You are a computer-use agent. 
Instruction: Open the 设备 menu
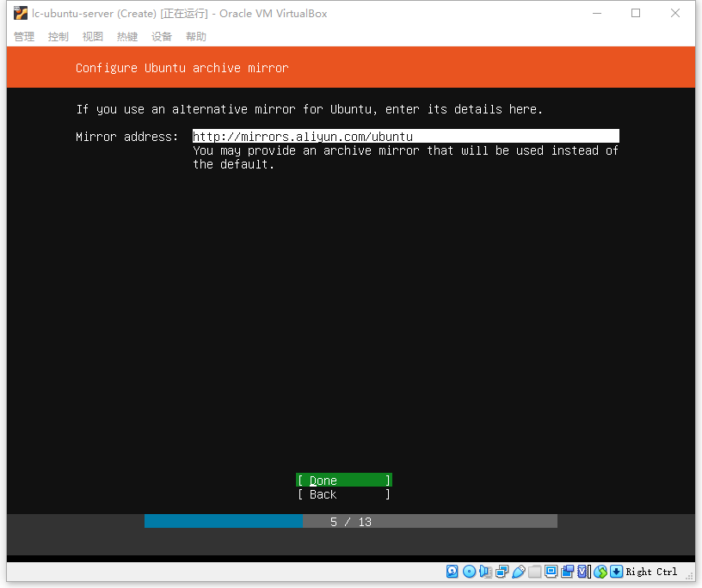pos(162,37)
